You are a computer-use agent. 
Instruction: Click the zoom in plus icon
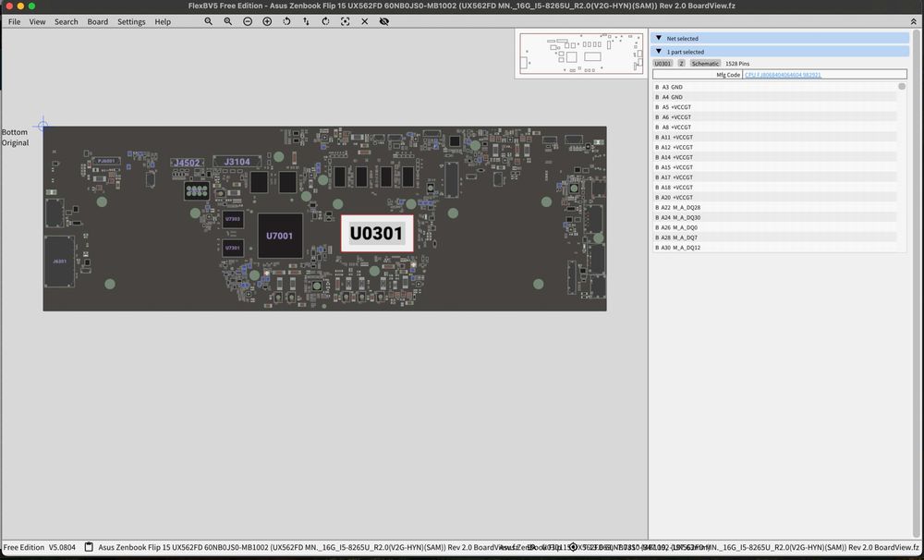(x=267, y=21)
